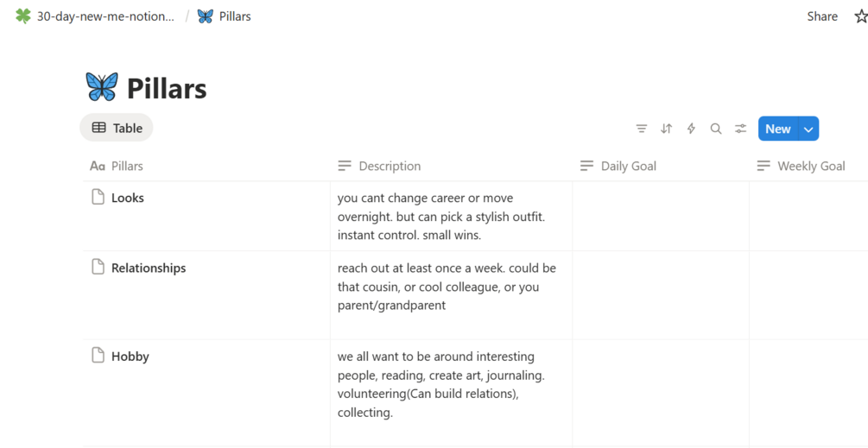Click the Hobby row page icon

98,356
